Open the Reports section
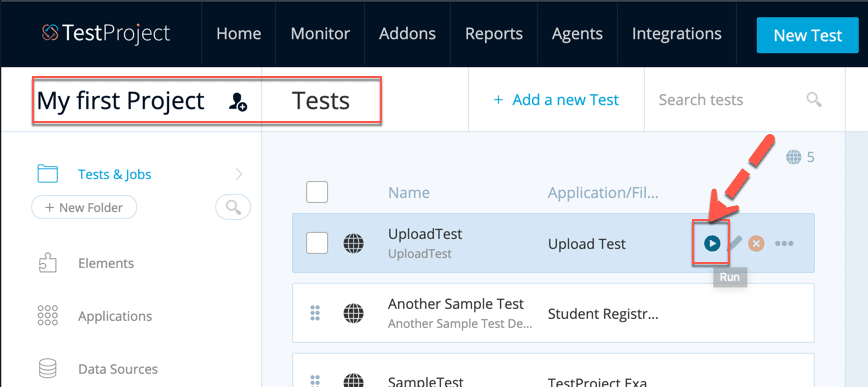868x387 pixels. 494,34
